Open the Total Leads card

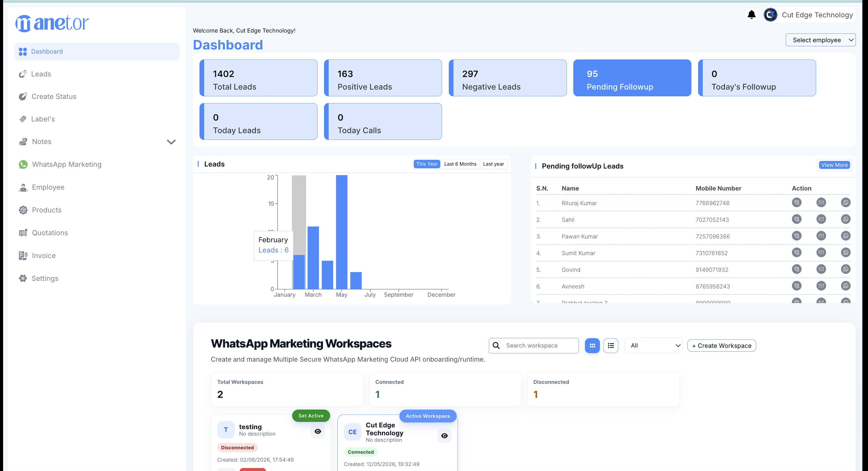click(x=259, y=78)
